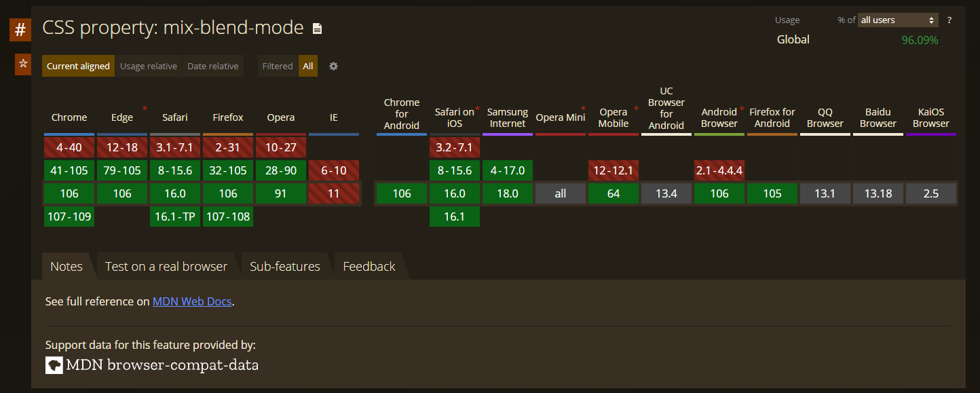Click the Samsung Internet column header

click(x=508, y=117)
